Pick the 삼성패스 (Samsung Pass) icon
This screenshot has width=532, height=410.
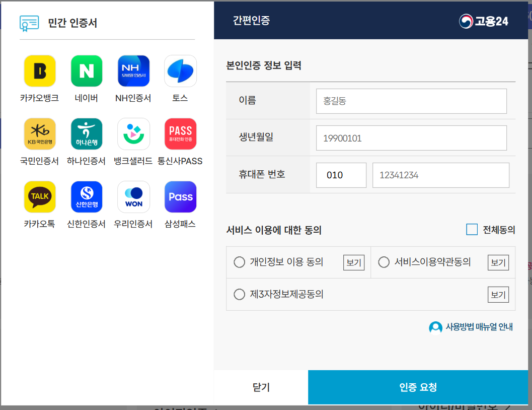pos(180,197)
